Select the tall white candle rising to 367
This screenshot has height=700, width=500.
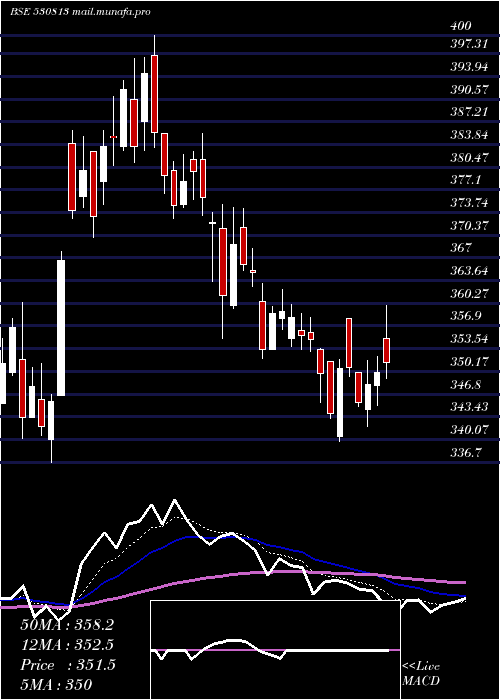pyautogui.click(x=61, y=328)
